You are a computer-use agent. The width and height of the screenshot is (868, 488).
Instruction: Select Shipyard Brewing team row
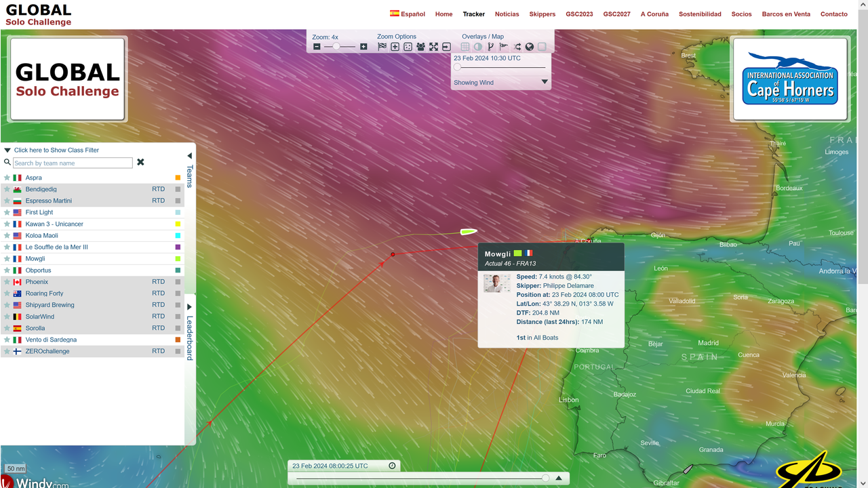92,305
